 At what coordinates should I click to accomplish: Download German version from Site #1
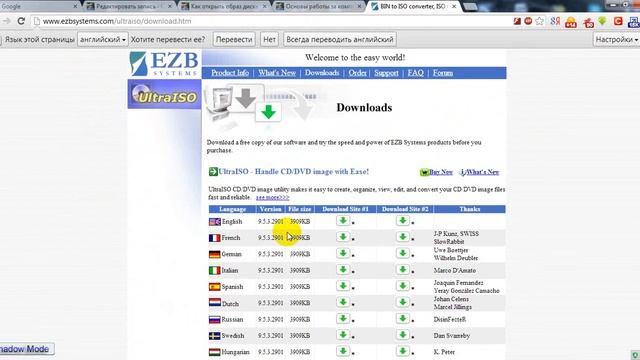tap(343, 253)
